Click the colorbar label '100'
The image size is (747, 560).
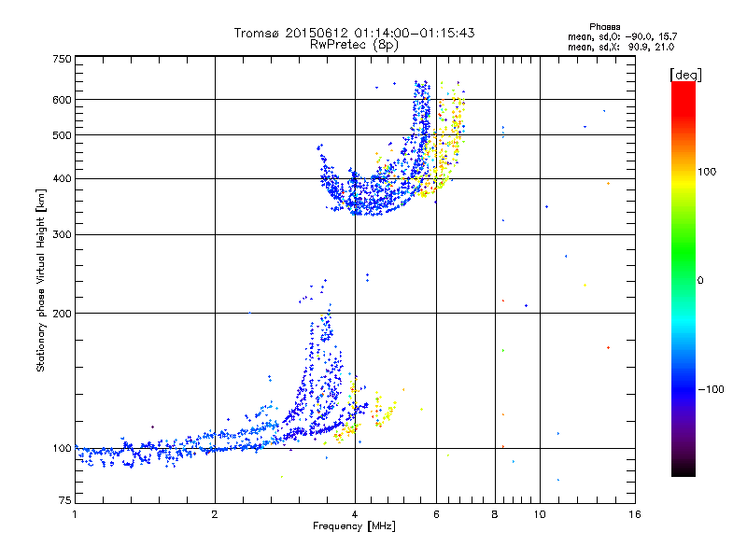click(707, 172)
